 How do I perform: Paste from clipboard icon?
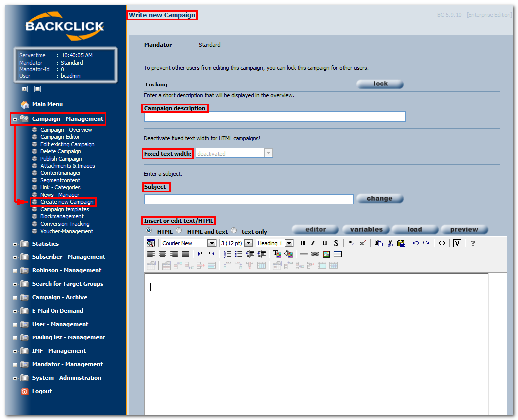pyautogui.click(x=401, y=243)
